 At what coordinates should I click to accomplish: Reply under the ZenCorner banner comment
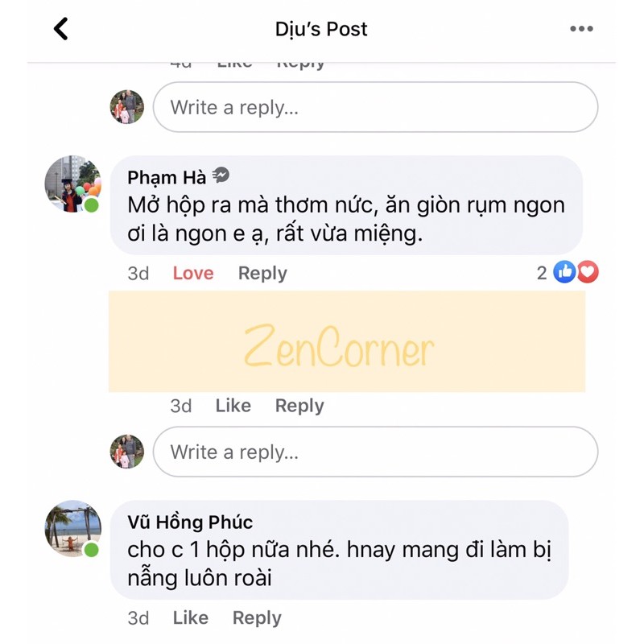coord(299,407)
